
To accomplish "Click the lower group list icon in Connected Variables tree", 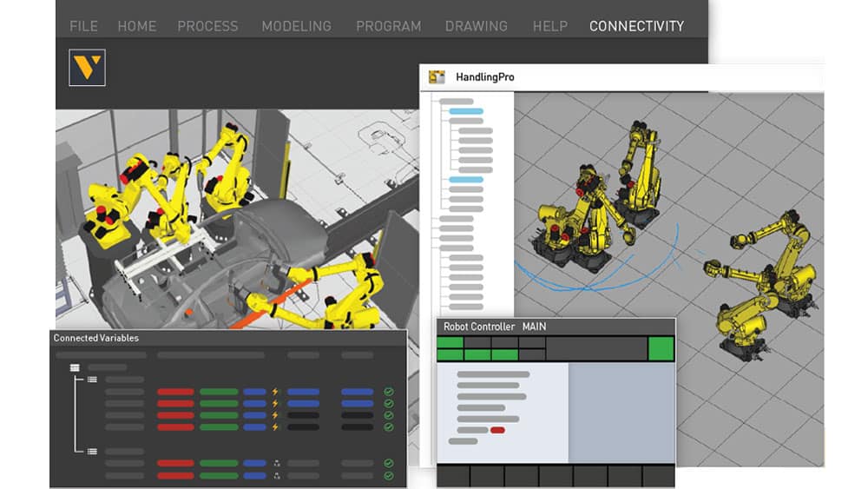I will click(92, 452).
